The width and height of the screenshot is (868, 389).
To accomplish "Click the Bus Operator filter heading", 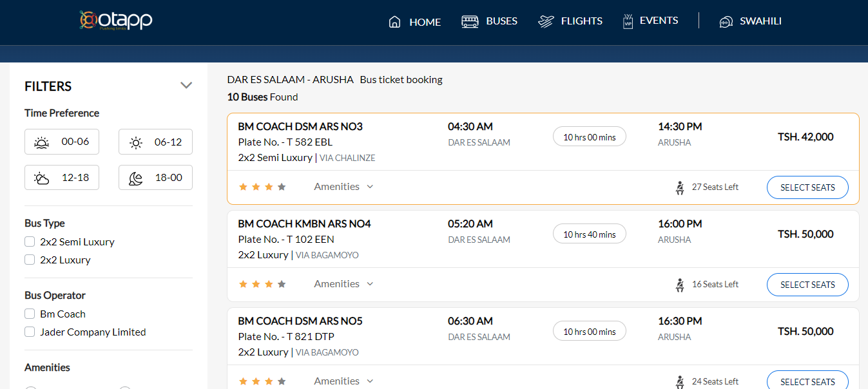I will [55, 296].
